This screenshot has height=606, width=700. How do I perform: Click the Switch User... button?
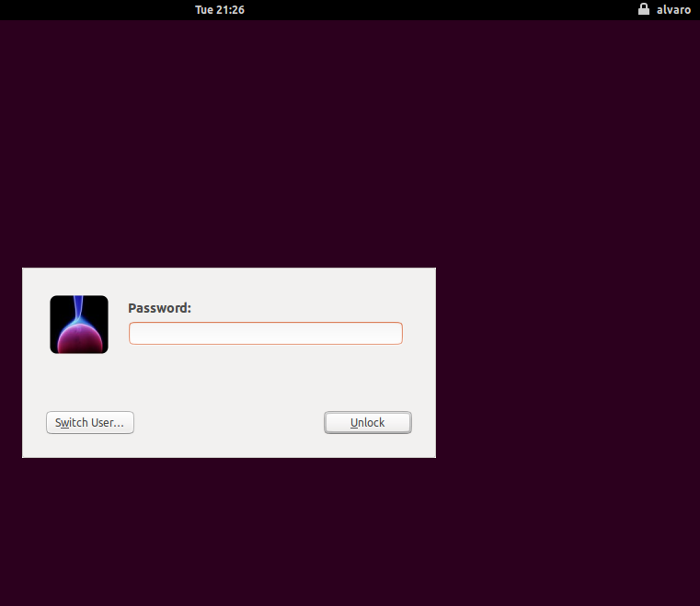[x=90, y=423]
